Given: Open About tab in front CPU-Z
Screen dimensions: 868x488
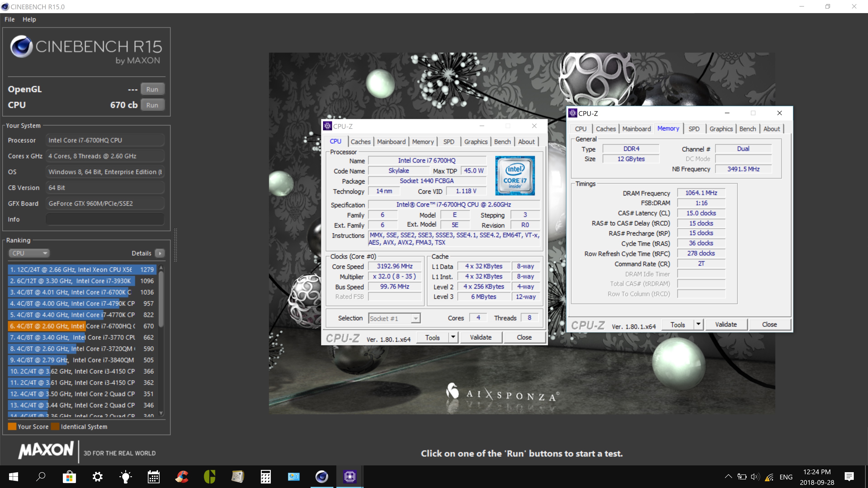Looking at the screenshot, I should (x=526, y=142).
